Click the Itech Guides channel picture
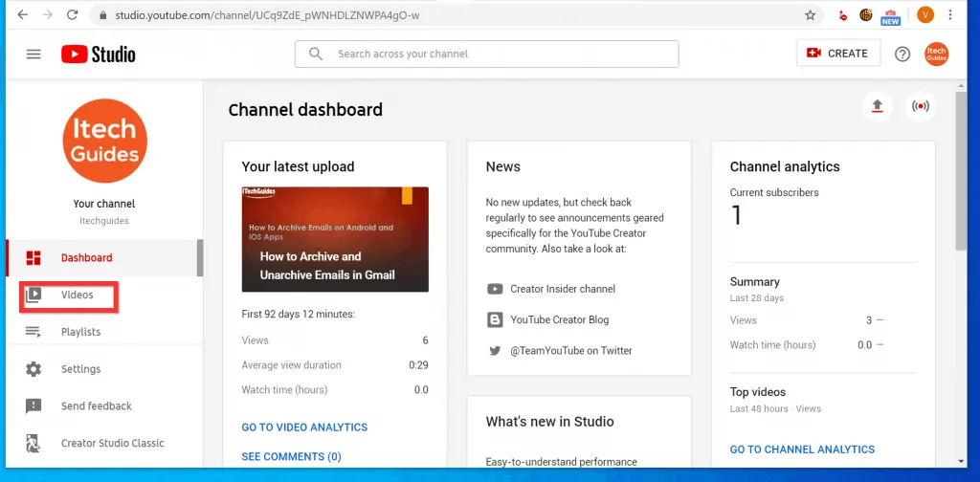This screenshot has height=482, width=980. 105,142
